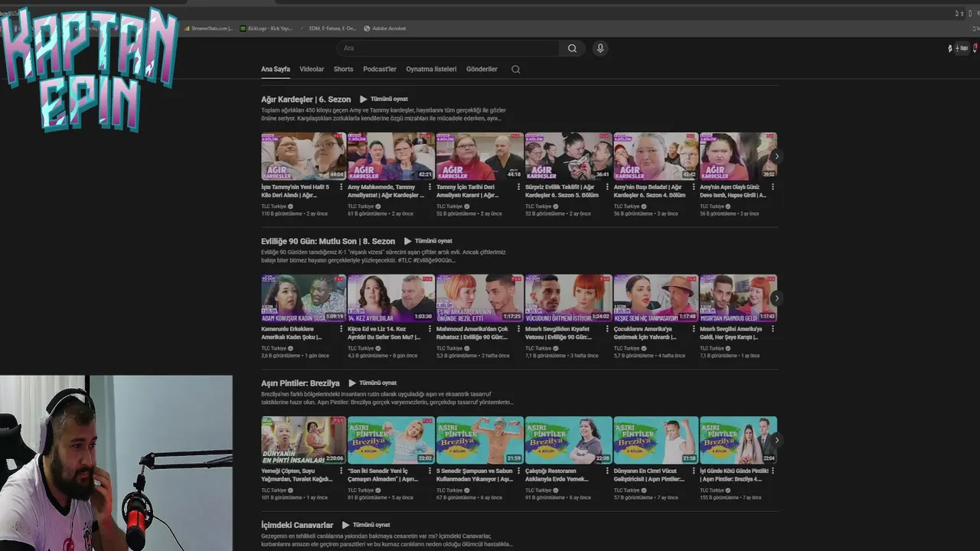Open the KickLogz bookmark

tap(266, 28)
